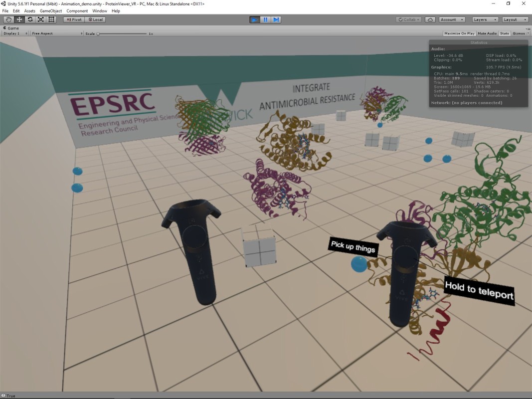Toggle the Pivot handle position button

coord(74,19)
